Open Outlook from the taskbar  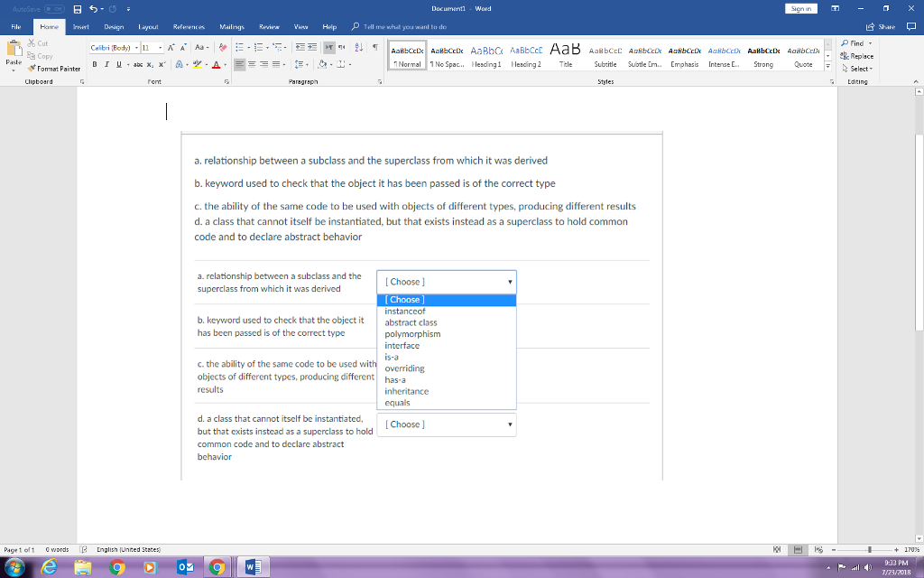187,566
